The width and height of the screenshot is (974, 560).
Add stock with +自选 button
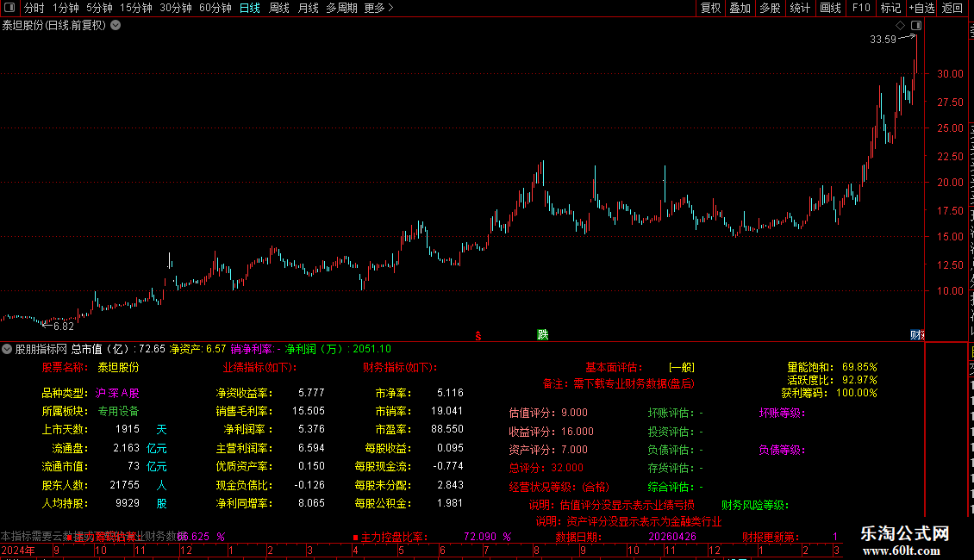pos(921,8)
